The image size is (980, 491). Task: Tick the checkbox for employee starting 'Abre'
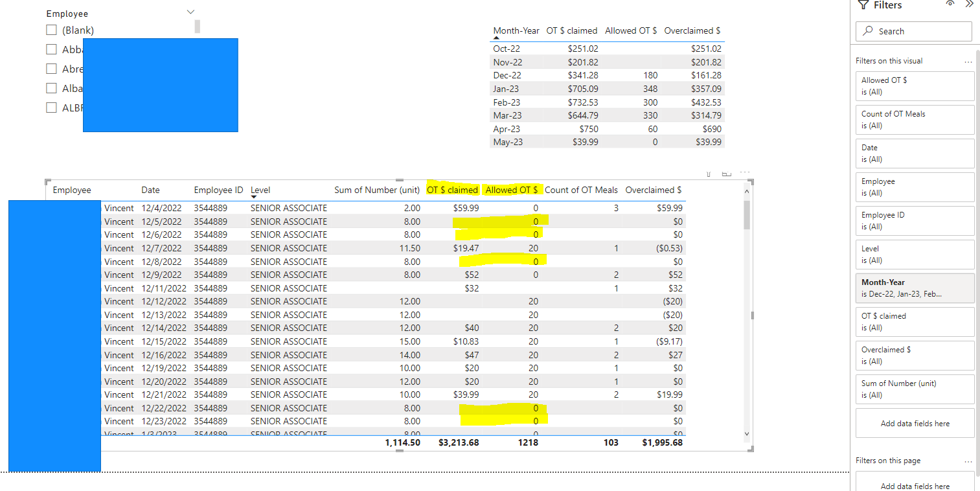point(52,69)
